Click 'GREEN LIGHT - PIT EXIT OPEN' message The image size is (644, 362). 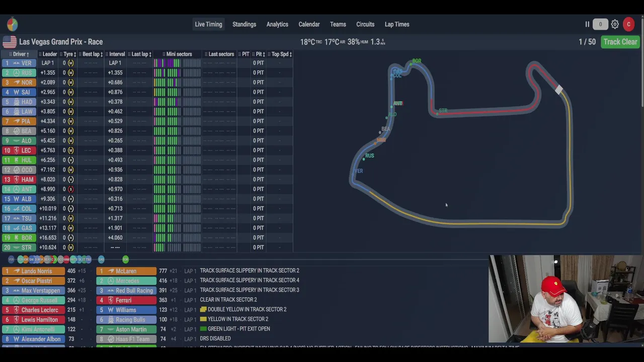[239, 329]
